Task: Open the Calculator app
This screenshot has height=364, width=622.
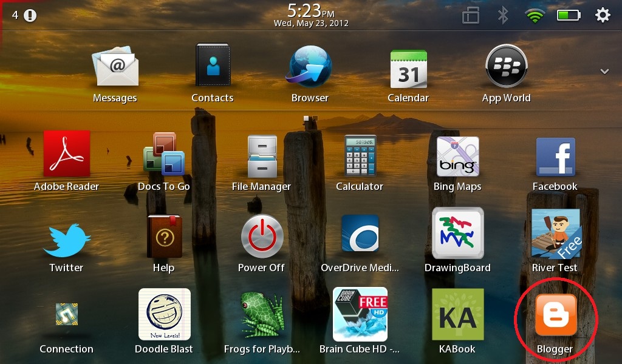Action: point(360,155)
